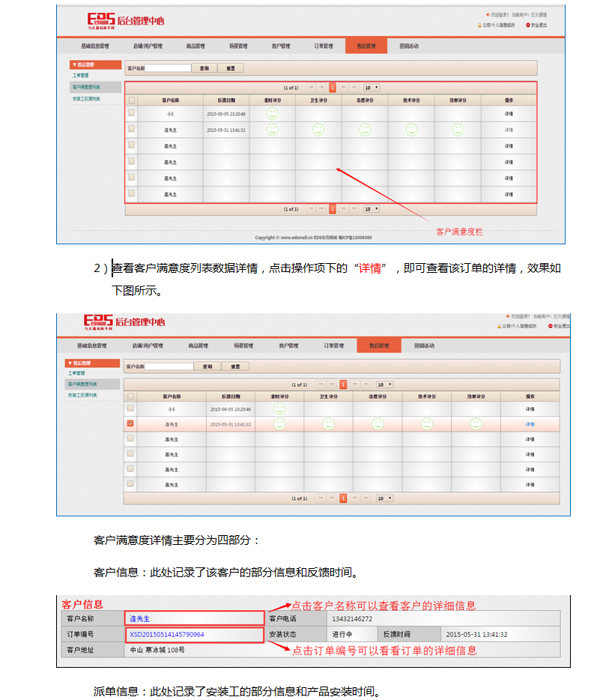The height and width of the screenshot is (700, 600).
Task: Open 详情 link for 连先生 in lower screenshot
Action: click(530, 424)
